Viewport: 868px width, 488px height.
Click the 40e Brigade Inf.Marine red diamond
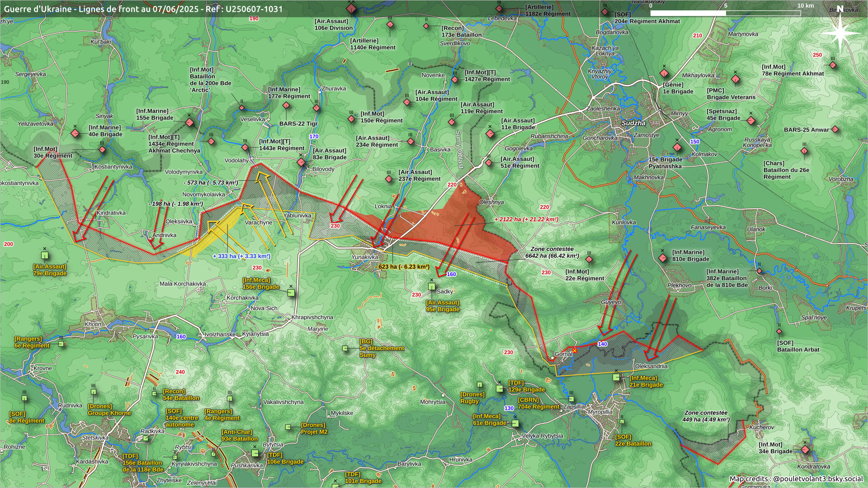(x=75, y=133)
